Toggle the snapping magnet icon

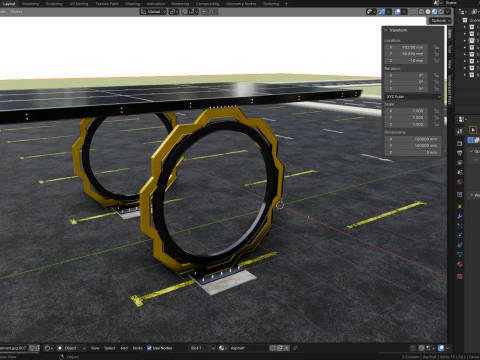184,12
